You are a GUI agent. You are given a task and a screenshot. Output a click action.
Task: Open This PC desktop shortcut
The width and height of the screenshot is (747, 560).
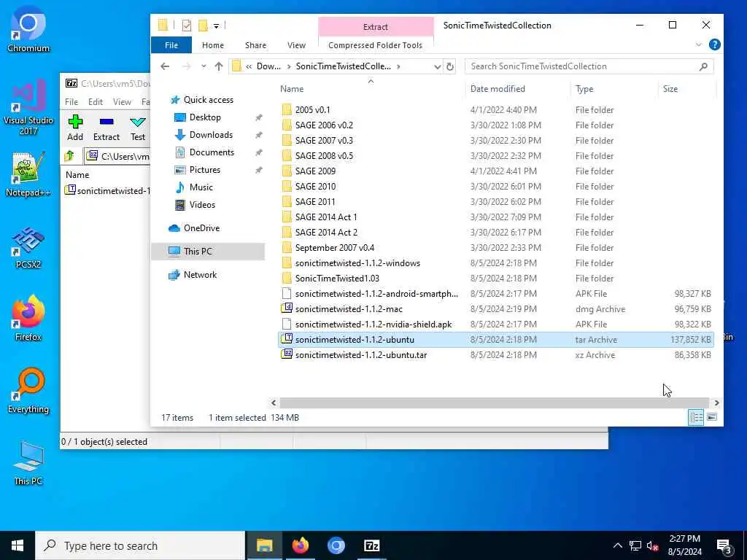point(28,463)
